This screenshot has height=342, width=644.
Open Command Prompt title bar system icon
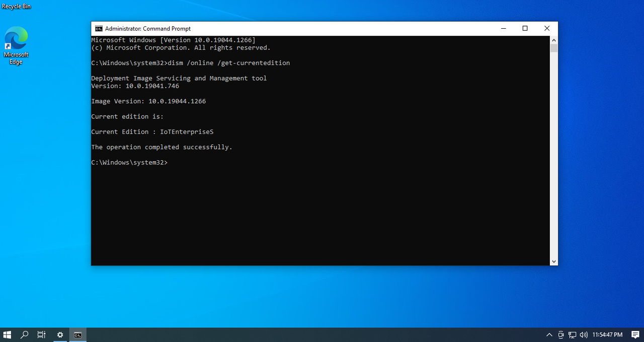99,29
